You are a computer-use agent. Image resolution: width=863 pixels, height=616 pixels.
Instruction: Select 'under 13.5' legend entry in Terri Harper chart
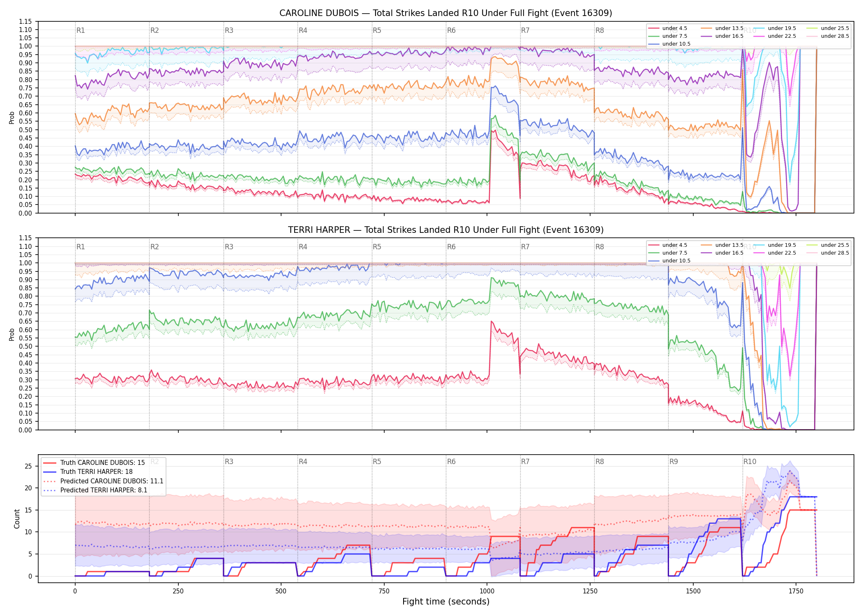pos(722,245)
